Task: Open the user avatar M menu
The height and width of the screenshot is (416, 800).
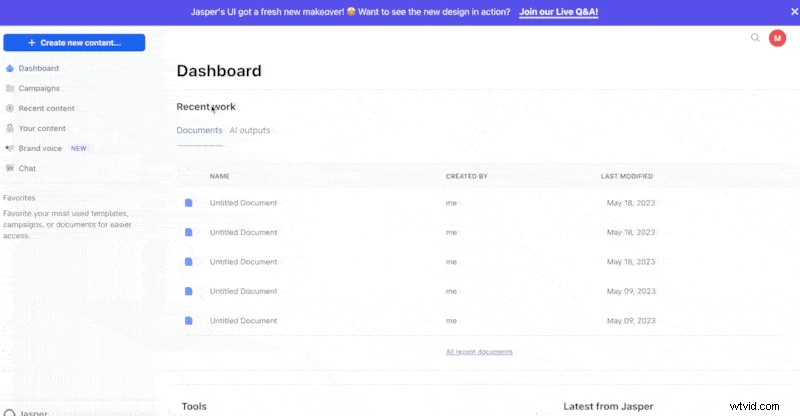Action: (x=778, y=38)
